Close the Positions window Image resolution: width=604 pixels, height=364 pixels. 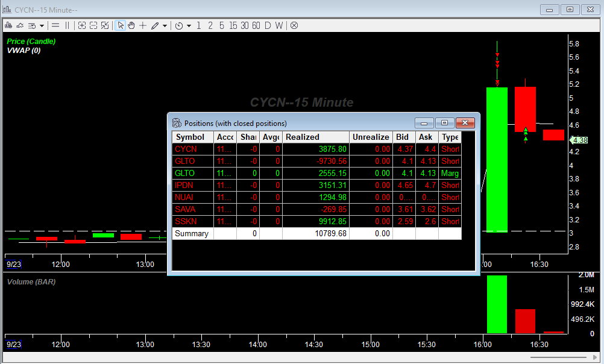click(465, 123)
